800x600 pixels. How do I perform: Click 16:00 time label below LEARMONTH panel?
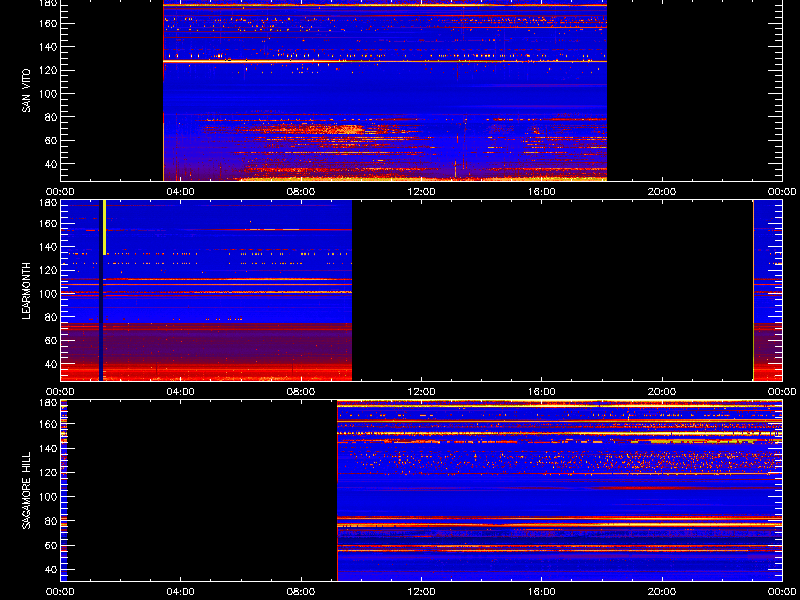[x=541, y=392]
